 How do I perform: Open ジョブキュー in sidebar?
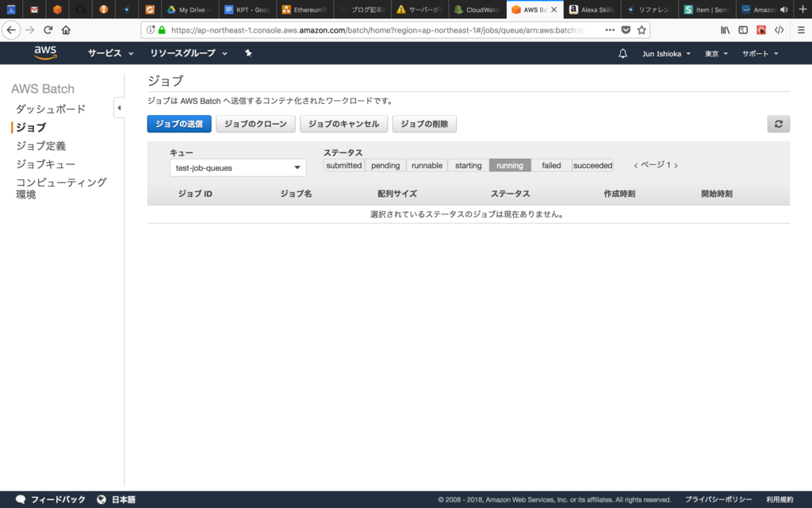tap(45, 164)
